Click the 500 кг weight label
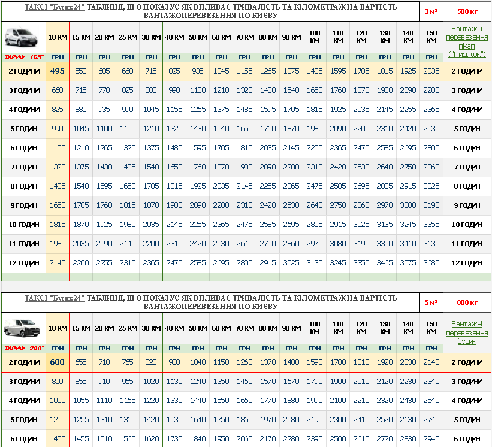The height and width of the screenshot is (448, 492). tap(467, 11)
